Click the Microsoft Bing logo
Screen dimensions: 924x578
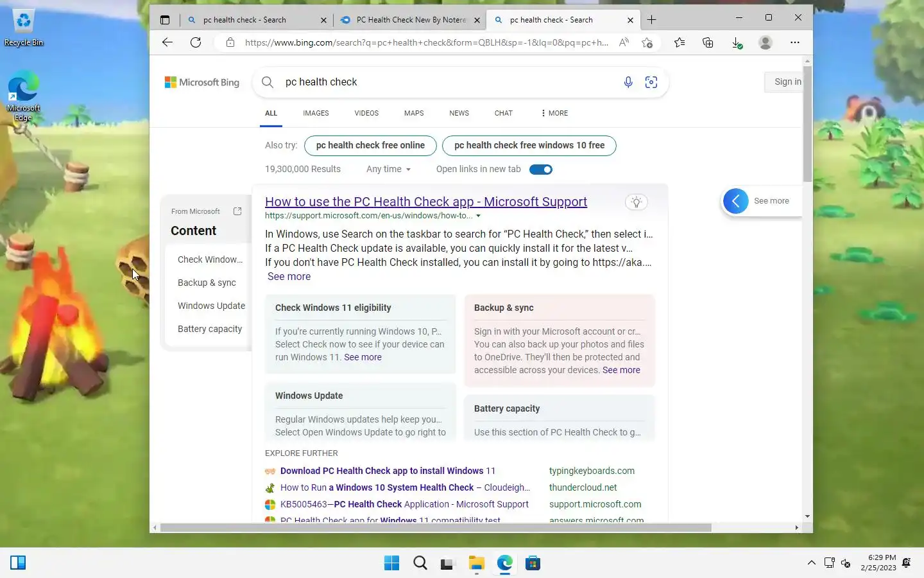(x=202, y=82)
